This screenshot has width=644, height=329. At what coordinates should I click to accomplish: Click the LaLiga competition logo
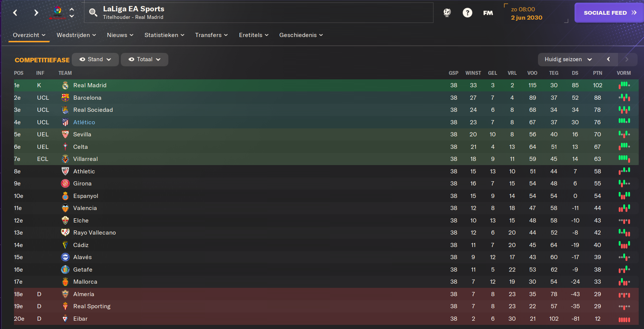(x=58, y=13)
